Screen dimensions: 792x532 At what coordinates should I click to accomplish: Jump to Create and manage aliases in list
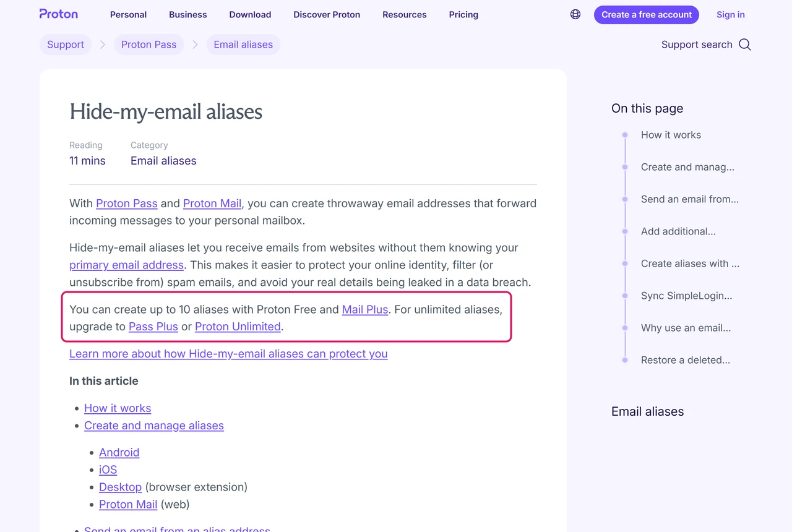(154, 426)
